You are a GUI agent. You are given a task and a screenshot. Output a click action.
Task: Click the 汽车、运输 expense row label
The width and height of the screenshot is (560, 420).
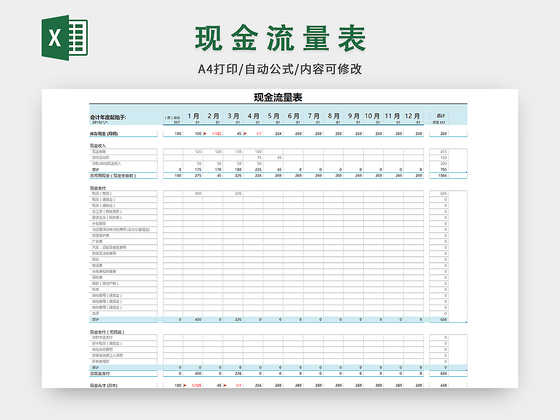pos(109,248)
